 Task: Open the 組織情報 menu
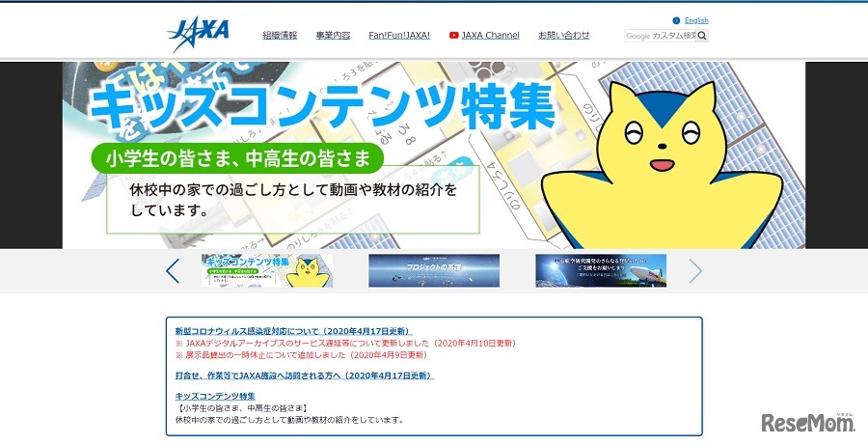point(280,36)
